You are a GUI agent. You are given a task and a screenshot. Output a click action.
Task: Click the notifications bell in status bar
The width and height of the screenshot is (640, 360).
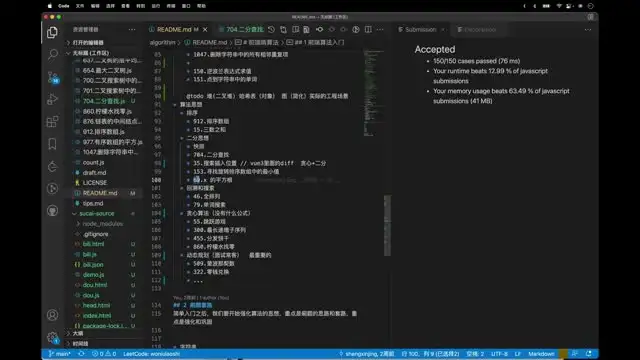point(589,353)
